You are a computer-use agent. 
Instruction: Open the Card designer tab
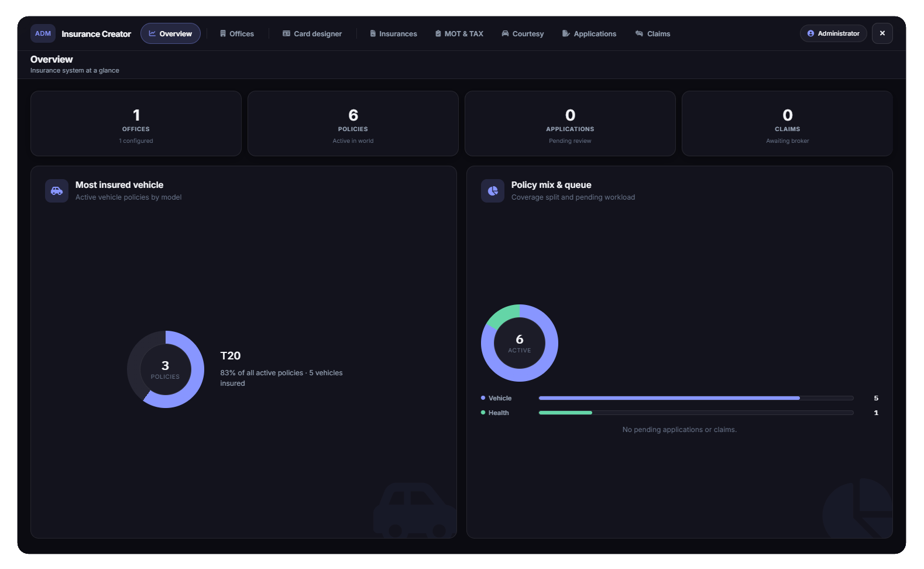(312, 33)
